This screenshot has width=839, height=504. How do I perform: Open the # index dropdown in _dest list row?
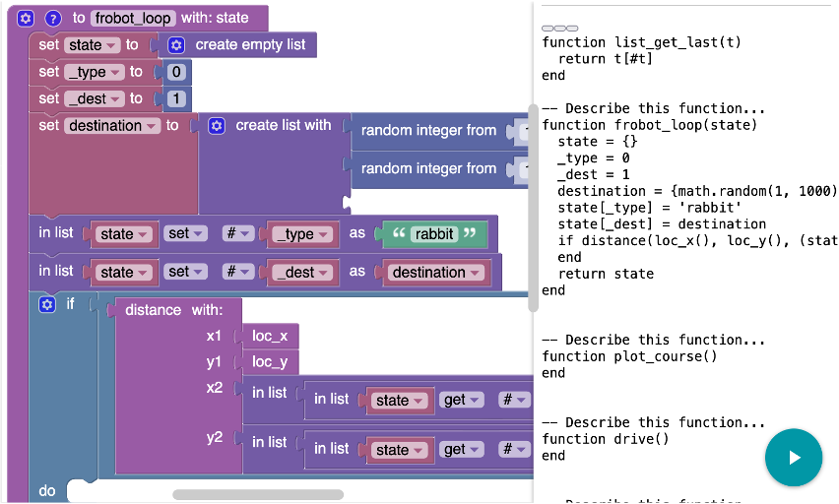239,272
